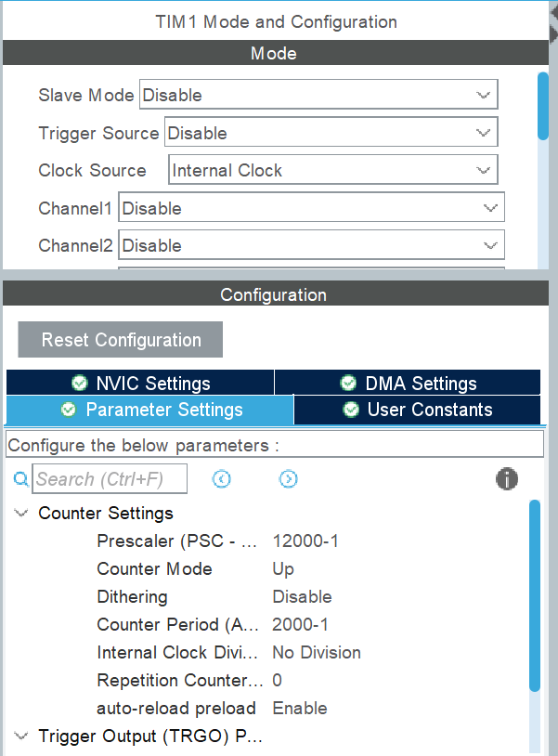Go to next search result arrow
Image resolution: width=558 pixels, height=756 pixels.
pyautogui.click(x=289, y=479)
